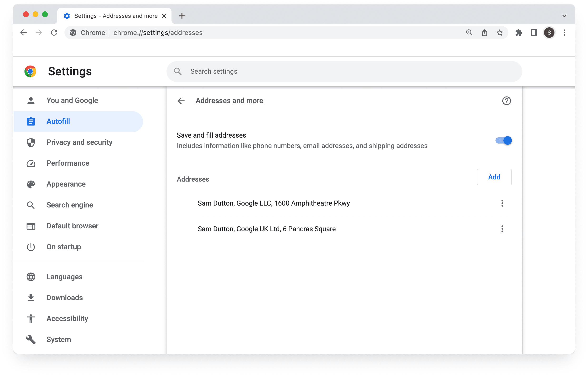Click the Search engine magnifier icon
This screenshot has width=588, height=375.
[30, 205]
